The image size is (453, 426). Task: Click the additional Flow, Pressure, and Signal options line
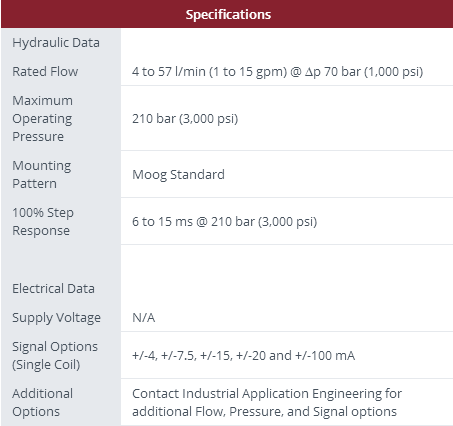point(264,412)
